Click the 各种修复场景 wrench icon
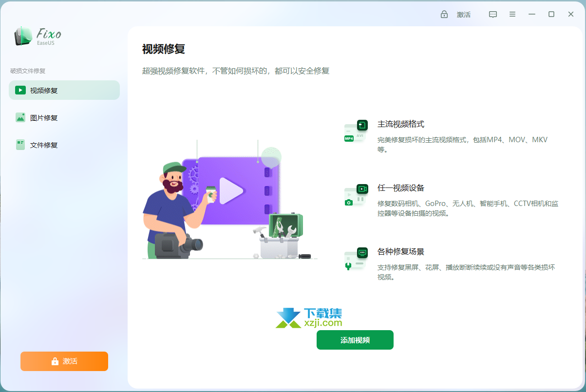 pos(356,259)
